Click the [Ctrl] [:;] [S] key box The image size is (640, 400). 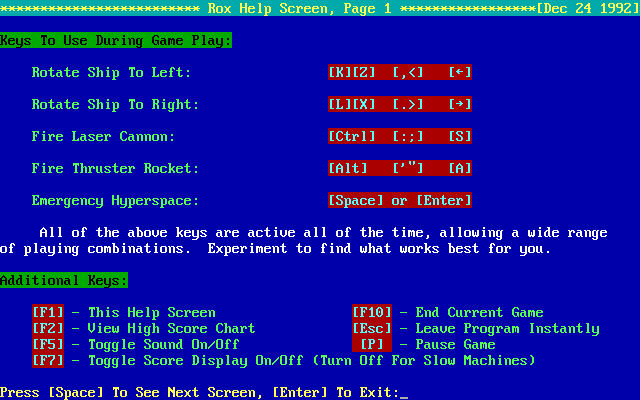(400, 136)
